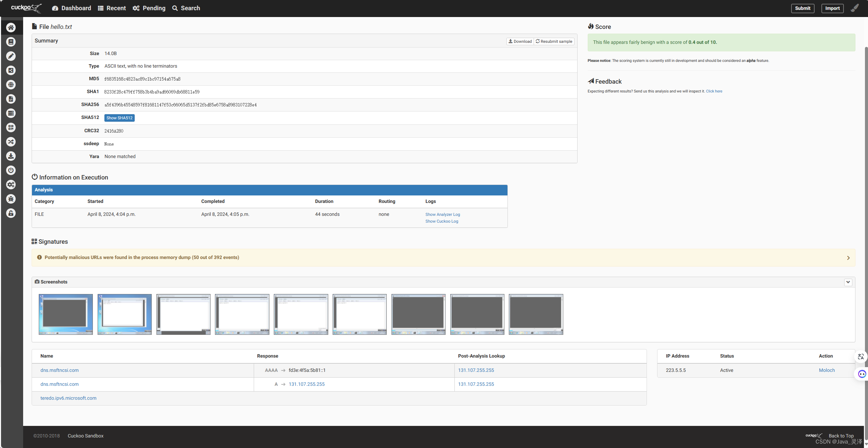
Task: Reveal the hash with Show SHA512 button
Action: pos(119,118)
